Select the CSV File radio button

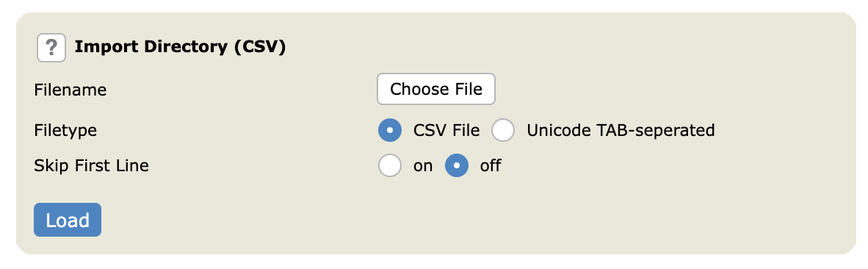(390, 131)
